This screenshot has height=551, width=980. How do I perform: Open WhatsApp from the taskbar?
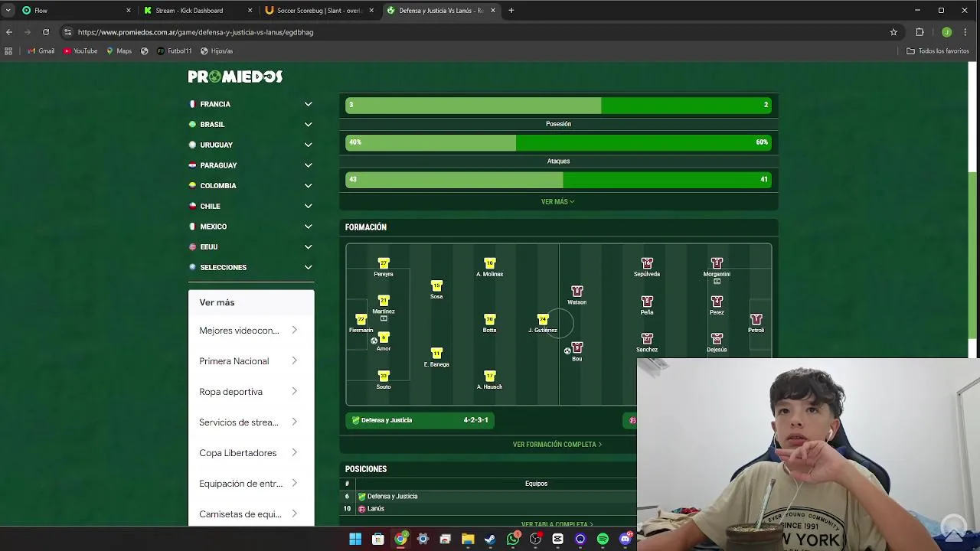pyautogui.click(x=513, y=539)
